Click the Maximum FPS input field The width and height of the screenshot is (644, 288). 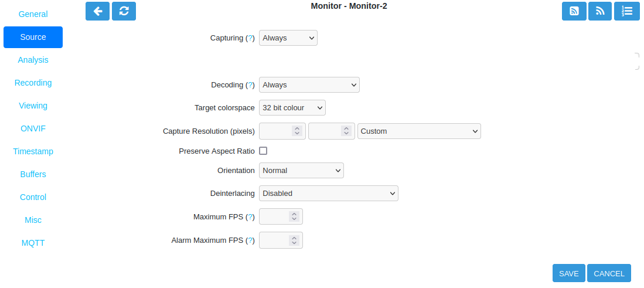pos(281,216)
